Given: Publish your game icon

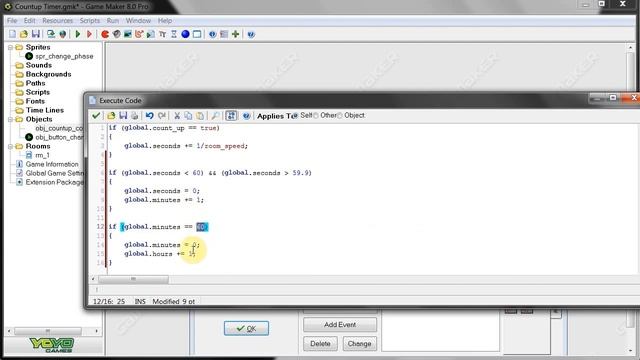Looking at the screenshot, I should 62,34.
